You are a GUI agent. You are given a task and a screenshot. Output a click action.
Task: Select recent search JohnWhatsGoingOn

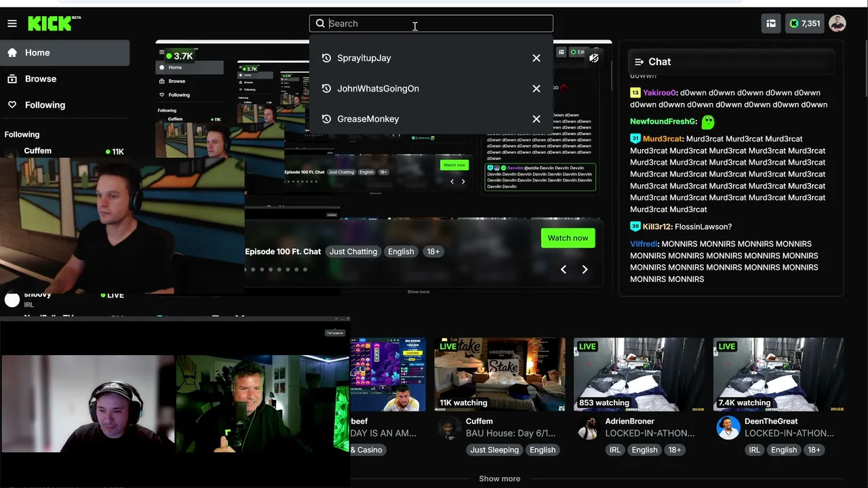point(378,89)
